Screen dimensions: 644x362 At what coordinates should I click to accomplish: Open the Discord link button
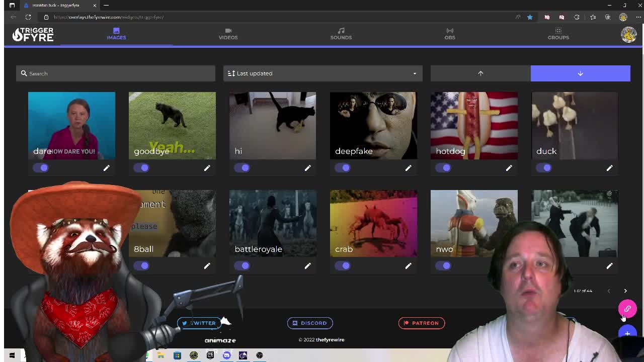coord(310,323)
